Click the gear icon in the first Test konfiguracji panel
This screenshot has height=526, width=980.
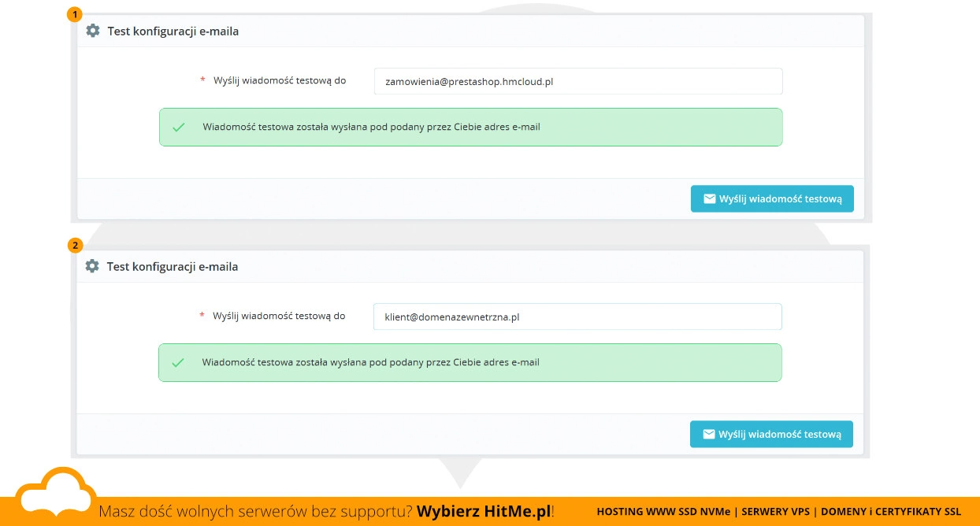click(x=93, y=31)
